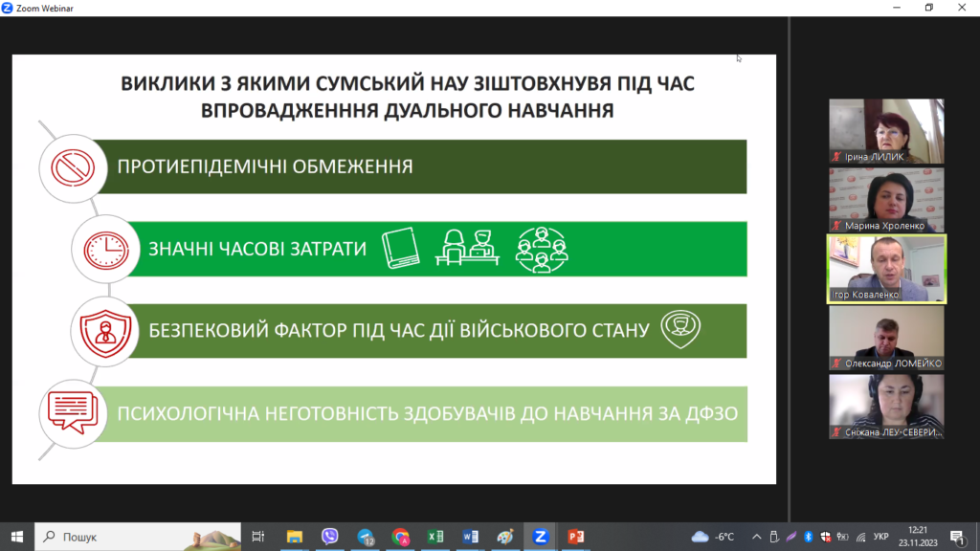980x551 pixels.
Task: Switch the УКР keyboard language indicator
Action: tap(881, 537)
